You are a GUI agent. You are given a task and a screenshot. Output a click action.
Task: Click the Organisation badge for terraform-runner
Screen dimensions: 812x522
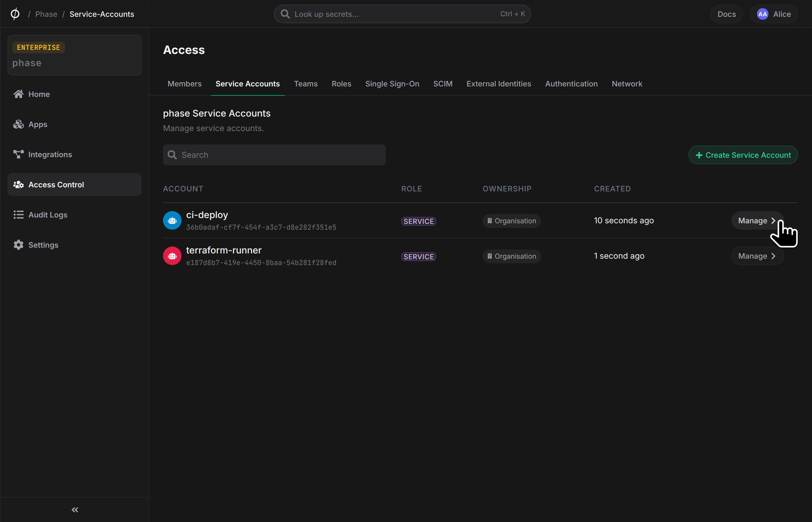coord(511,256)
